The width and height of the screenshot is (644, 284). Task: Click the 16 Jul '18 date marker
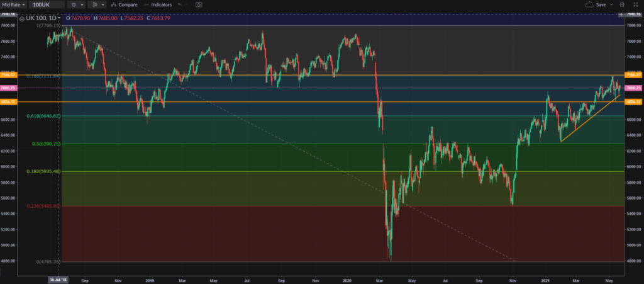point(59,278)
